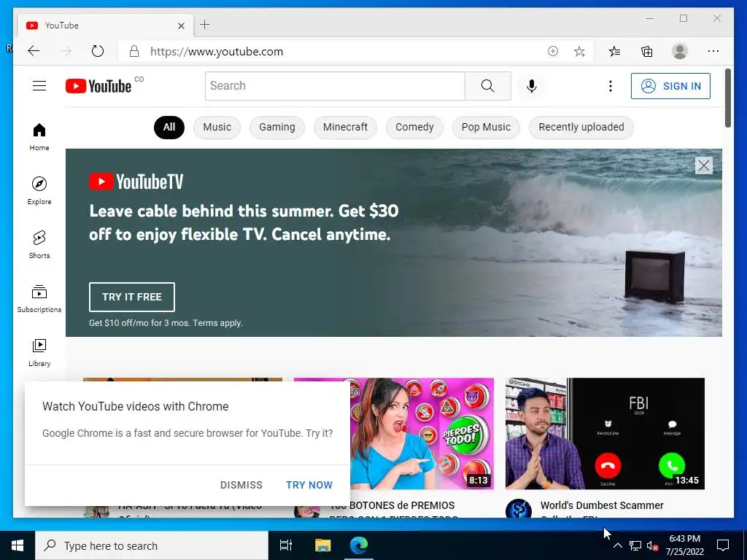The height and width of the screenshot is (560, 747).
Task: Open Shorts in the sidebar
Action: coord(39,245)
